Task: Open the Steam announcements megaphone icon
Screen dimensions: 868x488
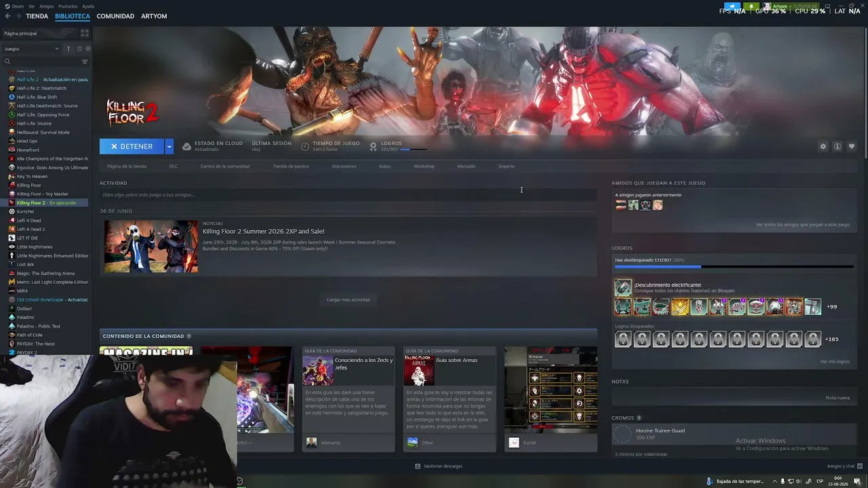Action: point(732,6)
